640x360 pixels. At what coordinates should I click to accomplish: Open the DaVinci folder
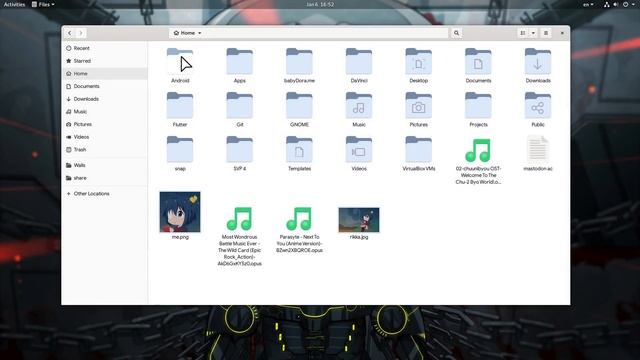coord(359,62)
